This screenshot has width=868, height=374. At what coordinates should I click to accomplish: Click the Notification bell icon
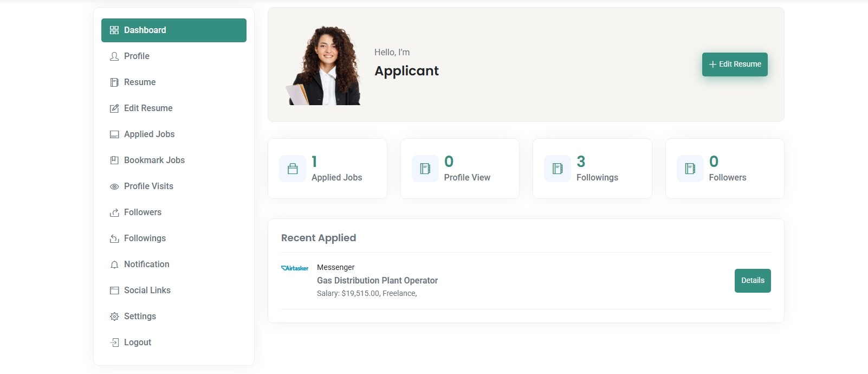[x=114, y=265]
